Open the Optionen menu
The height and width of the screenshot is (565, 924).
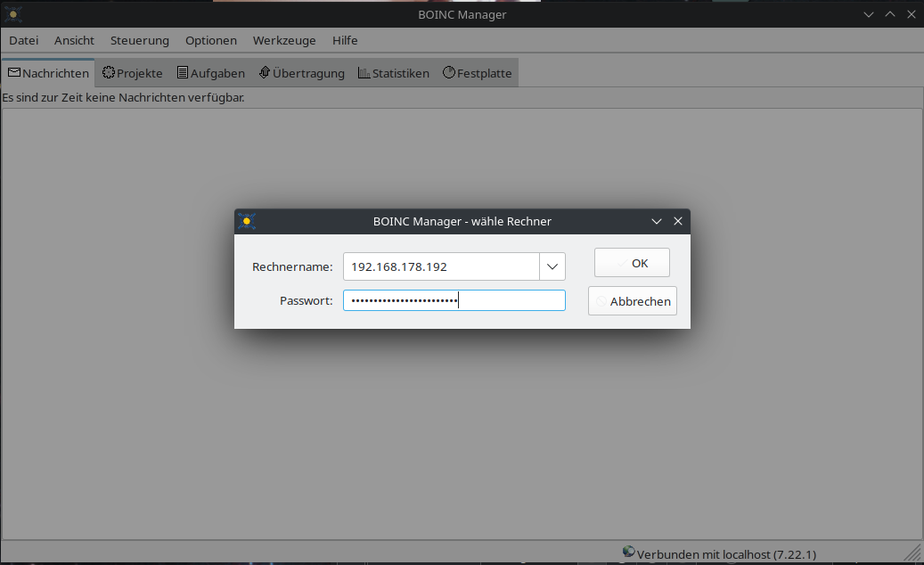point(211,40)
